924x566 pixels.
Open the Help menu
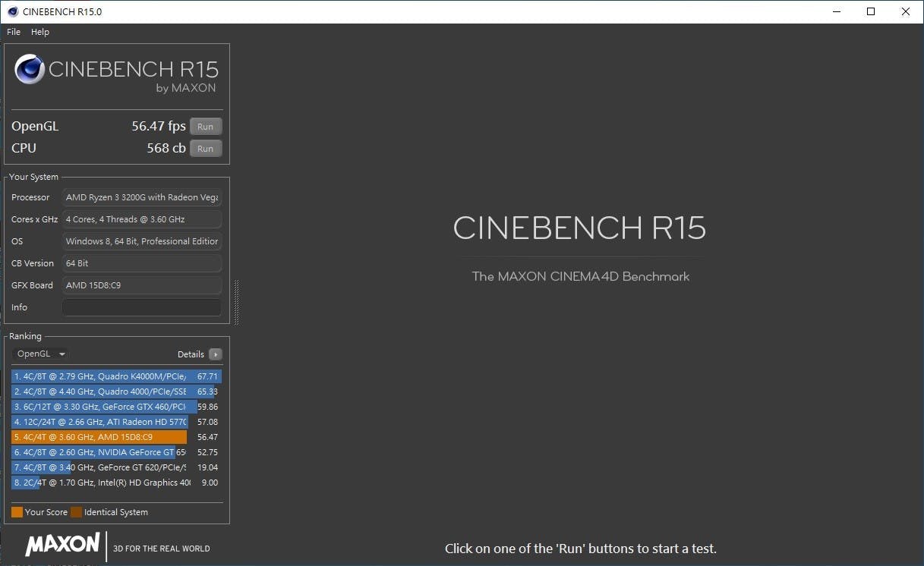(40, 32)
